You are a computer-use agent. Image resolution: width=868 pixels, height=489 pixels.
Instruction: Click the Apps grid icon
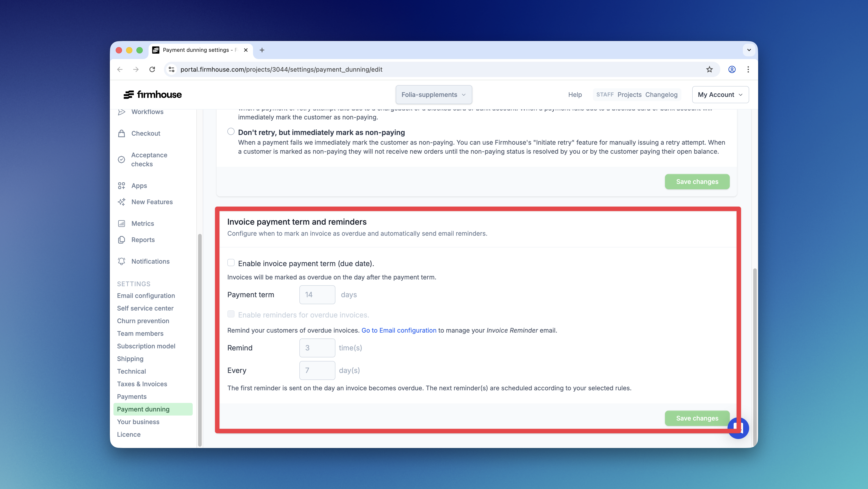(x=122, y=185)
